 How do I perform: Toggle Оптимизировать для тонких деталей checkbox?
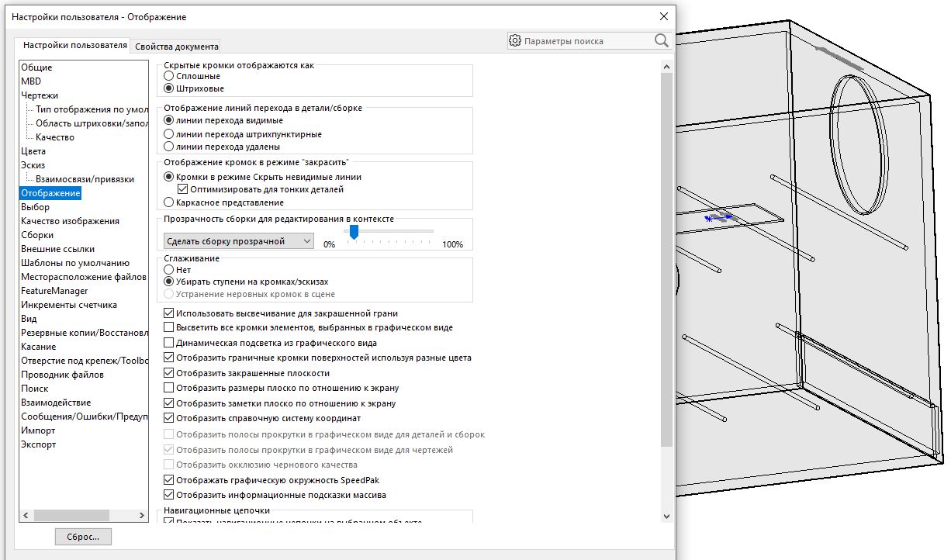pos(183,189)
